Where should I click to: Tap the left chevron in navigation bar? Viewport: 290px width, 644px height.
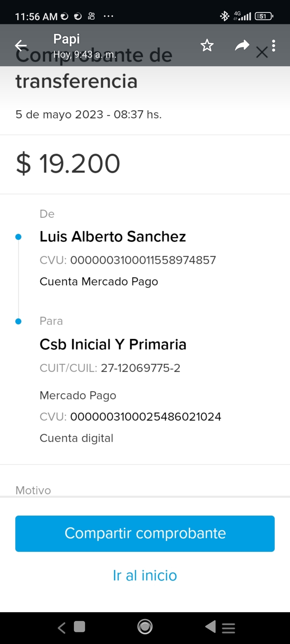tap(62, 628)
